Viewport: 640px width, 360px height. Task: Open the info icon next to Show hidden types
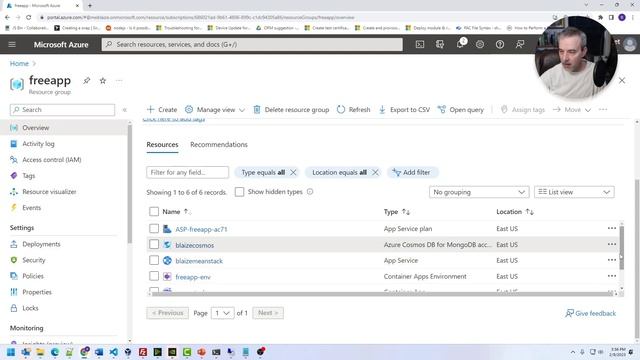click(310, 191)
